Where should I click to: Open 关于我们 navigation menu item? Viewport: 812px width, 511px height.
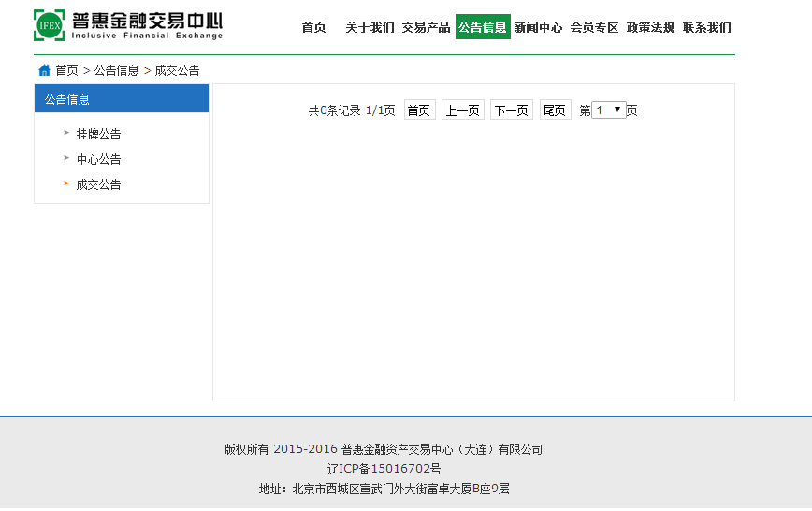(x=370, y=27)
